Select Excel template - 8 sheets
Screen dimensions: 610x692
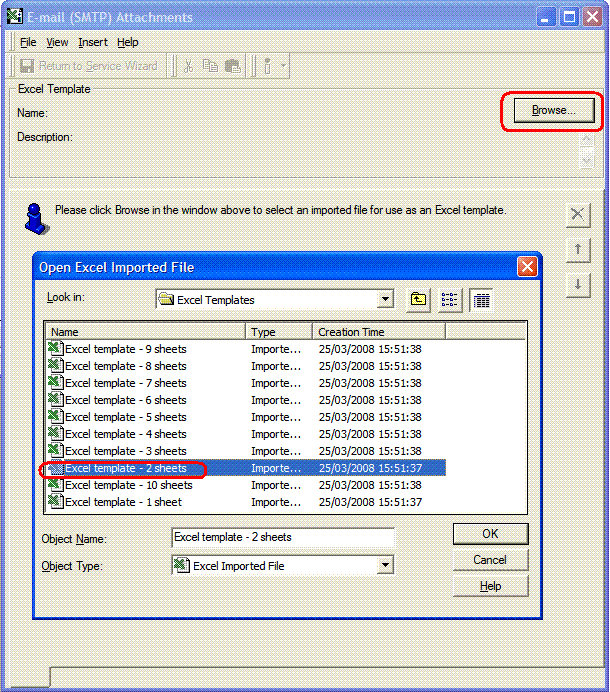click(x=126, y=366)
